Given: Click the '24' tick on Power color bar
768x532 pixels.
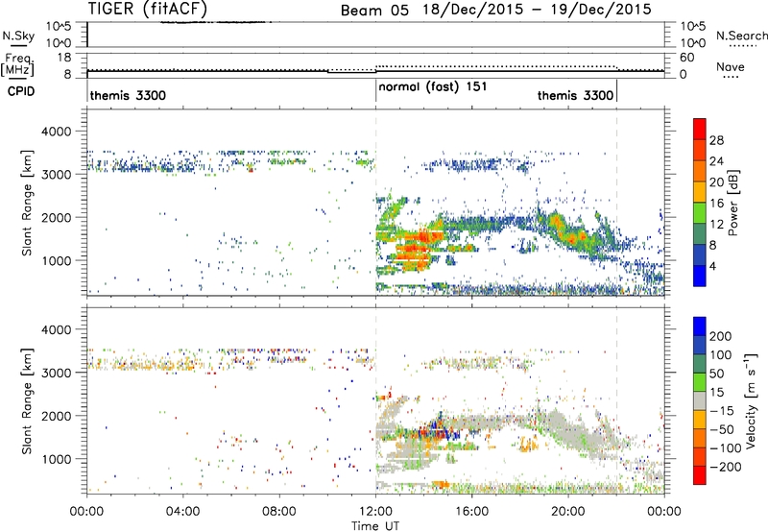Looking at the screenshot, I should (x=716, y=161).
